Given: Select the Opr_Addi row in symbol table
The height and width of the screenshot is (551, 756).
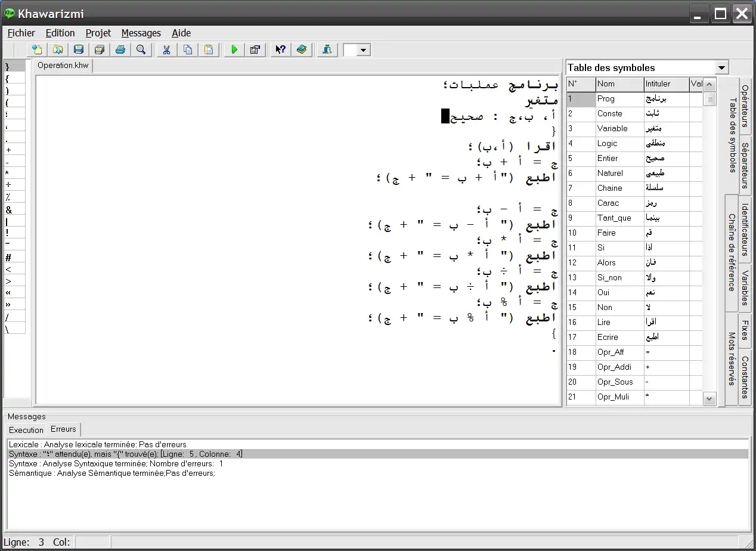Looking at the screenshot, I should (x=634, y=367).
